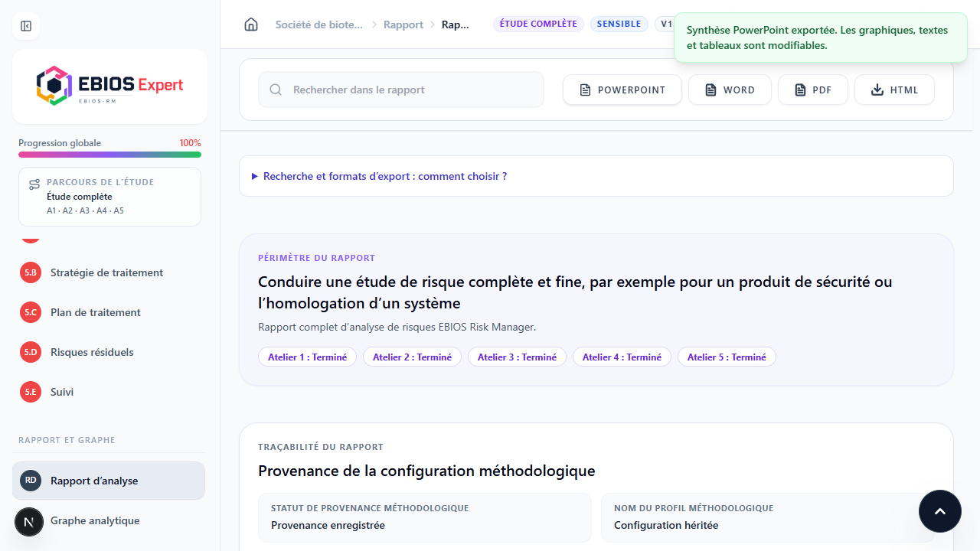980x551 pixels.
Task: Open the Next.js dev tools N badge
Action: click(x=29, y=522)
